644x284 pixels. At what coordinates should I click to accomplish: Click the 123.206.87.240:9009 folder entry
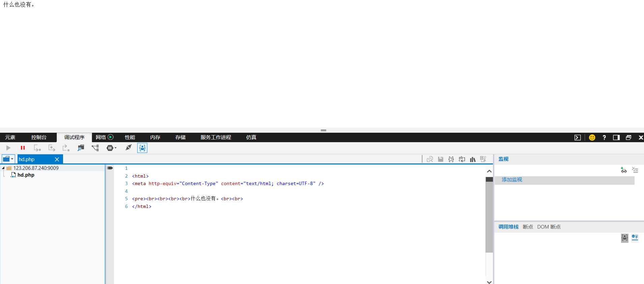[x=36, y=168]
